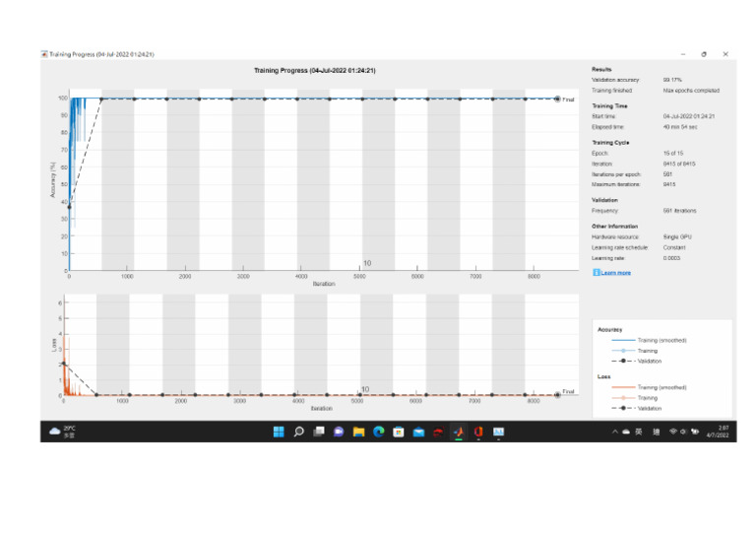Click Final validation marker on accuracy plot
The image size is (756, 535).
click(557, 99)
